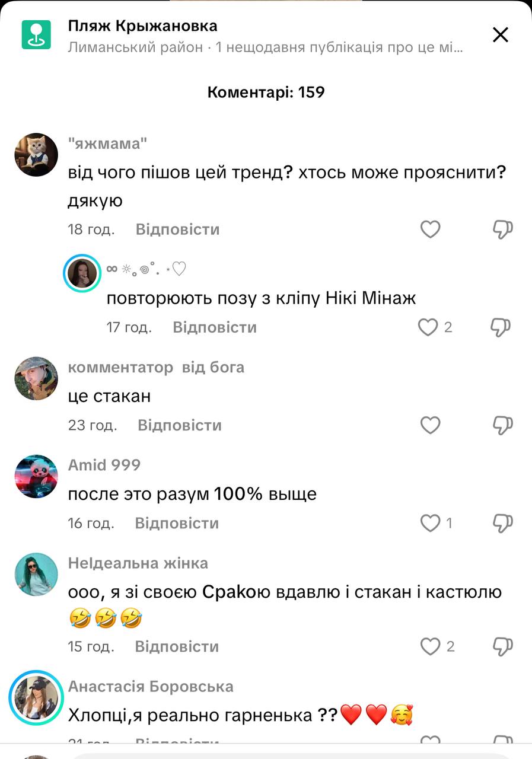Reply to the Amid 999 comment via Відповісти
This screenshot has width=532, height=759.
[x=177, y=523]
